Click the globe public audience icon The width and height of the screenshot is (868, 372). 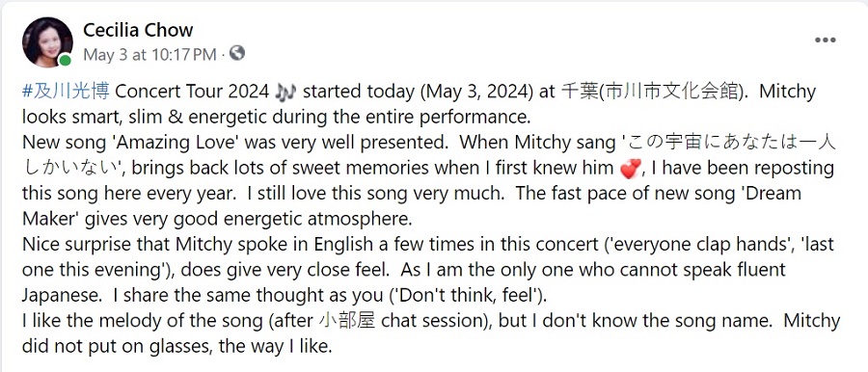pos(237,53)
